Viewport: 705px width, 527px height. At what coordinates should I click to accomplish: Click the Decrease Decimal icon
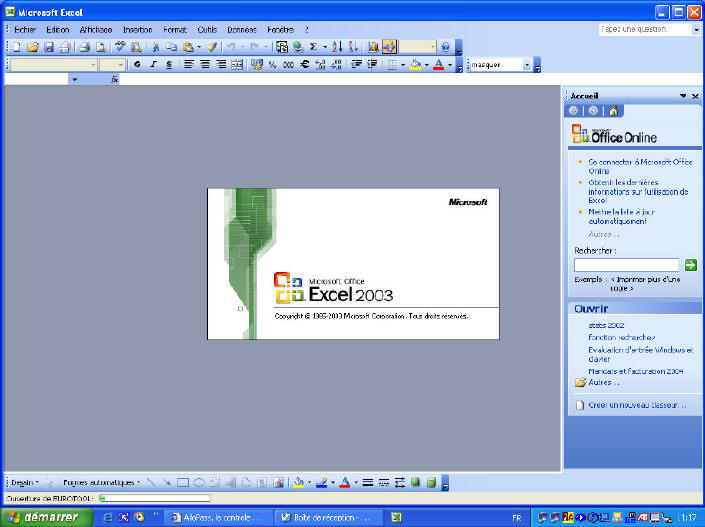tap(337, 65)
